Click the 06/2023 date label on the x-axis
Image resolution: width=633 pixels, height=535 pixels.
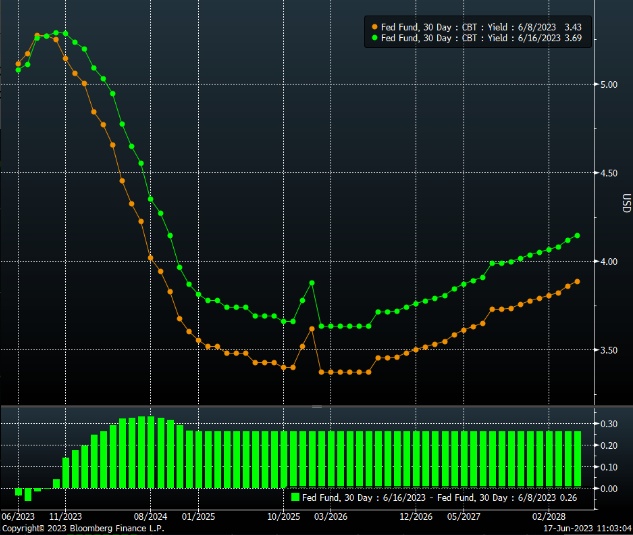pos(18,516)
